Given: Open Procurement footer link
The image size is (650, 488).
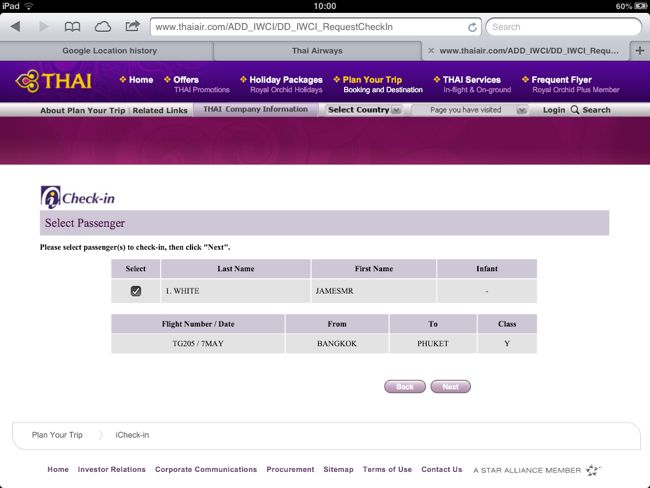Looking at the screenshot, I should (290, 469).
